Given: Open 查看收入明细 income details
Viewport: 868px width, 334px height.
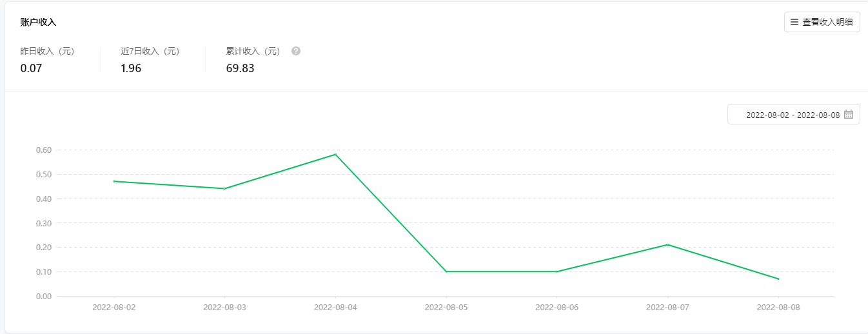Looking at the screenshot, I should pos(822,22).
